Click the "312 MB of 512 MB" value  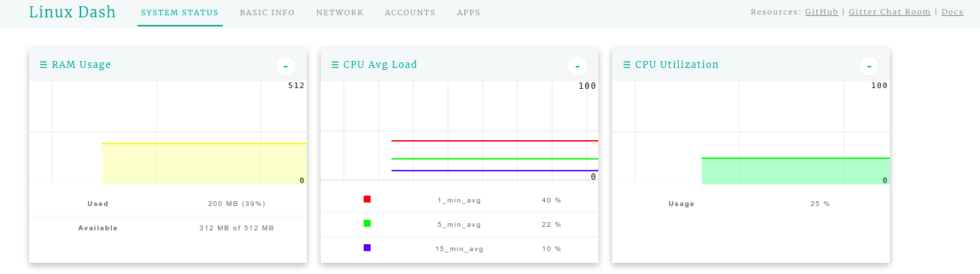click(x=237, y=228)
